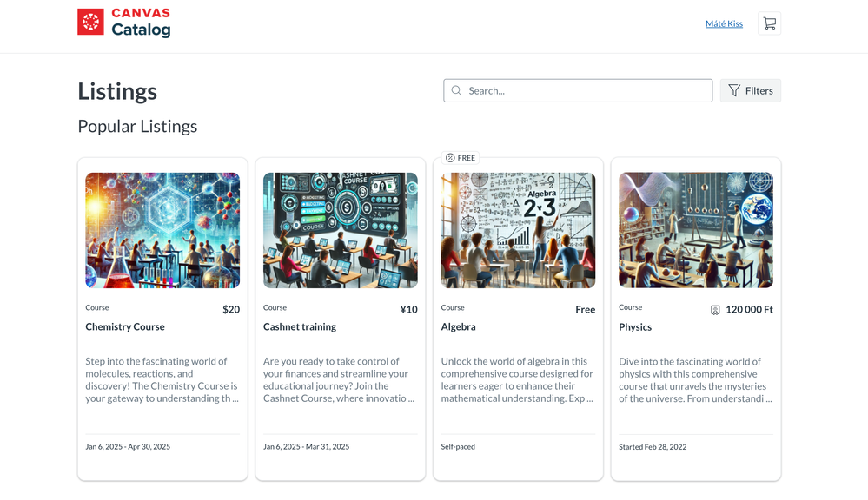Open the Chemistry Course thumbnail image
Viewport: 868px width, 500px height.
pyautogui.click(x=162, y=230)
